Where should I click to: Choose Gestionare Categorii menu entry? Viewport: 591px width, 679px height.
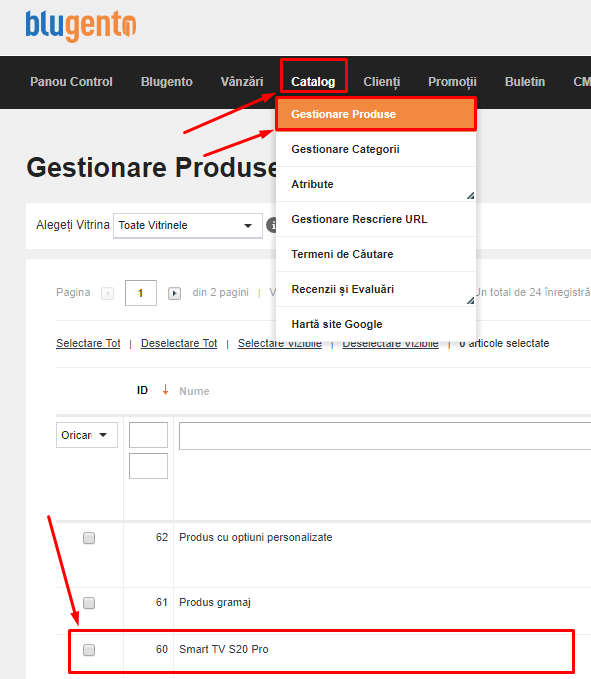376,149
